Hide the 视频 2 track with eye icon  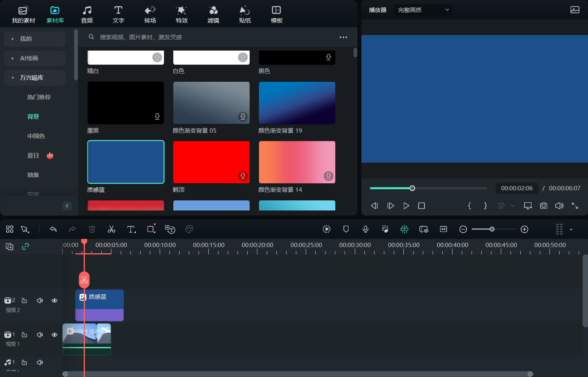point(55,300)
